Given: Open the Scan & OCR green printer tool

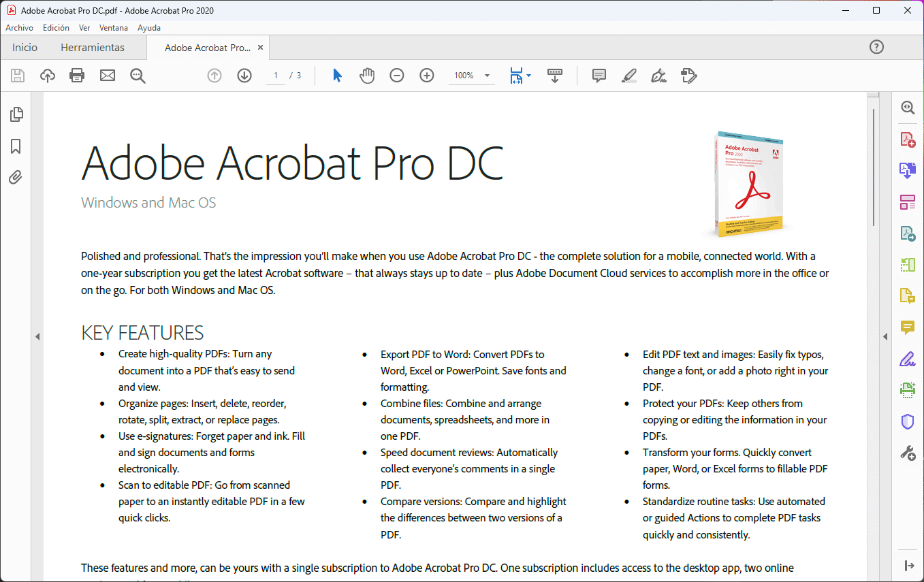Looking at the screenshot, I should pyautogui.click(x=908, y=390).
